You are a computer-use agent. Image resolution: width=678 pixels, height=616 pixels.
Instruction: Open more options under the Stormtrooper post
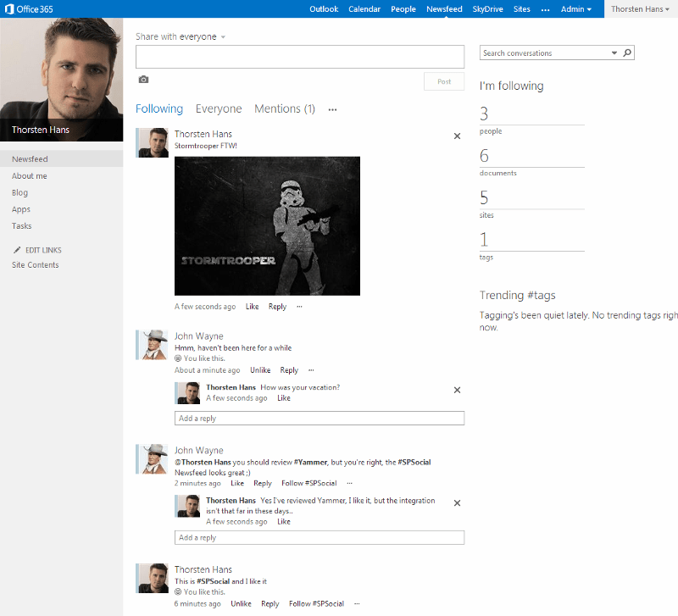tap(298, 306)
